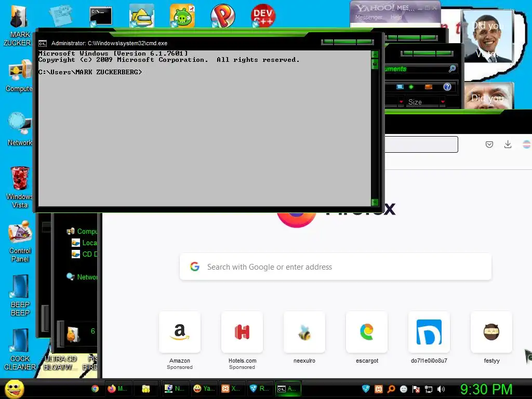Screen dimensions: 532x399
Task: Click the cmd window scrollbar down arrow
Action: [375, 203]
